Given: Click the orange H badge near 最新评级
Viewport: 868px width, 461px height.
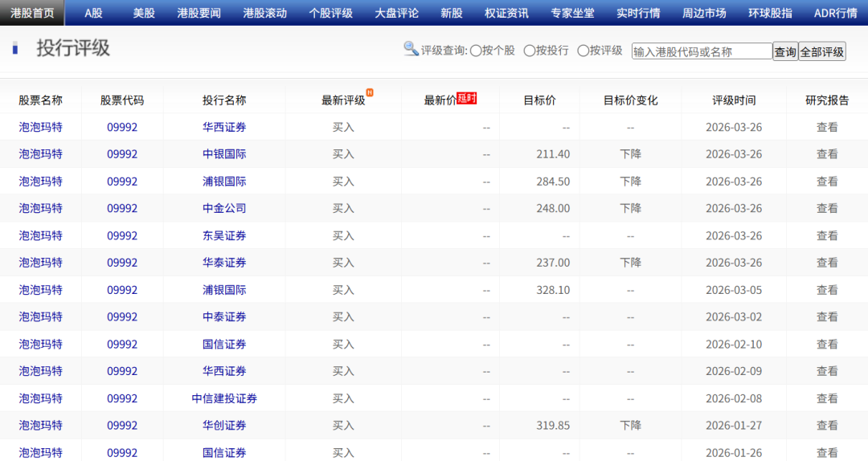Looking at the screenshot, I should pyautogui.click(x=370, y=92).
